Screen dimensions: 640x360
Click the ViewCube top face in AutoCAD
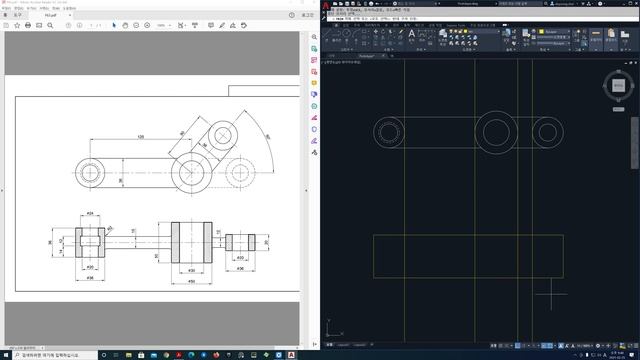tap(618, 85)
